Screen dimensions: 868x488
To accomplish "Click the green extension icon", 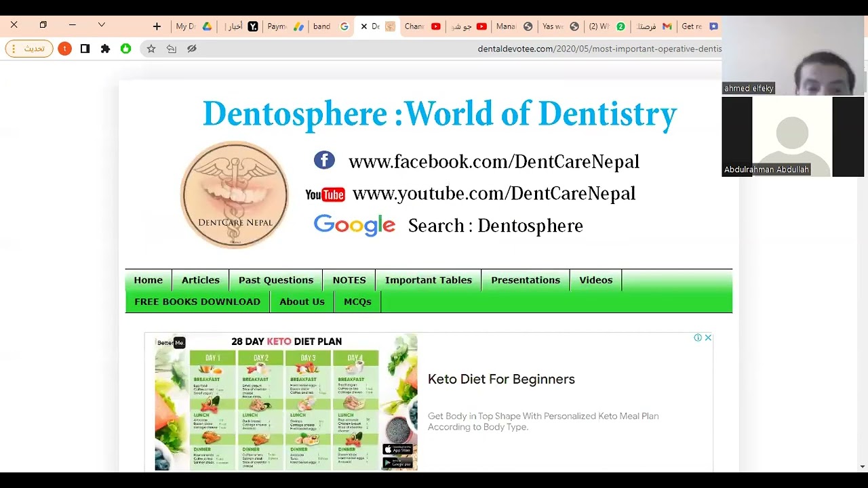I will (125, 49).
